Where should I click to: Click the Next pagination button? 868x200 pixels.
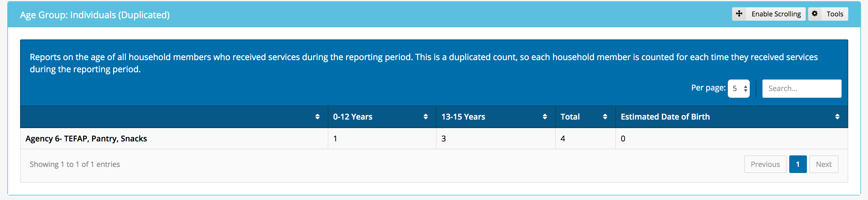[x=824, y=164]
